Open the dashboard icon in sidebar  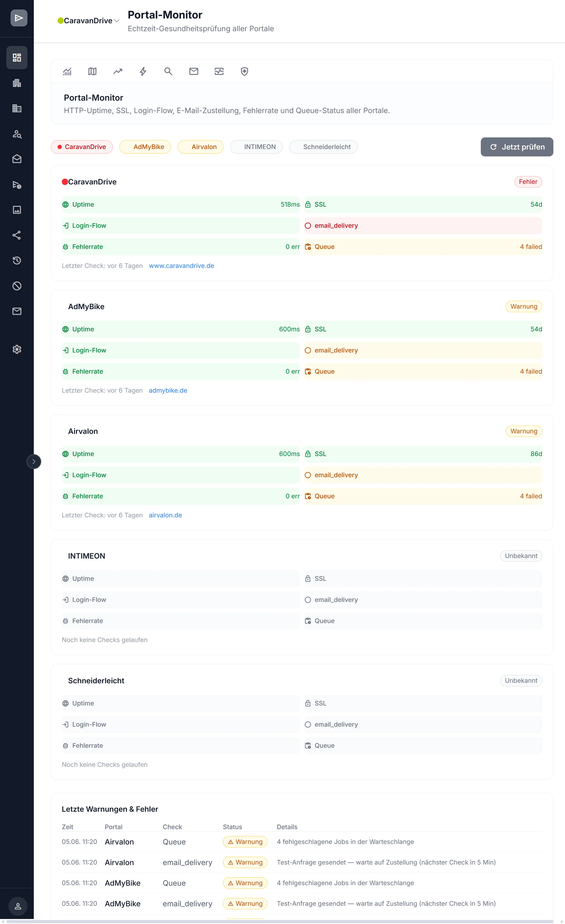click(x=17, y=57)
